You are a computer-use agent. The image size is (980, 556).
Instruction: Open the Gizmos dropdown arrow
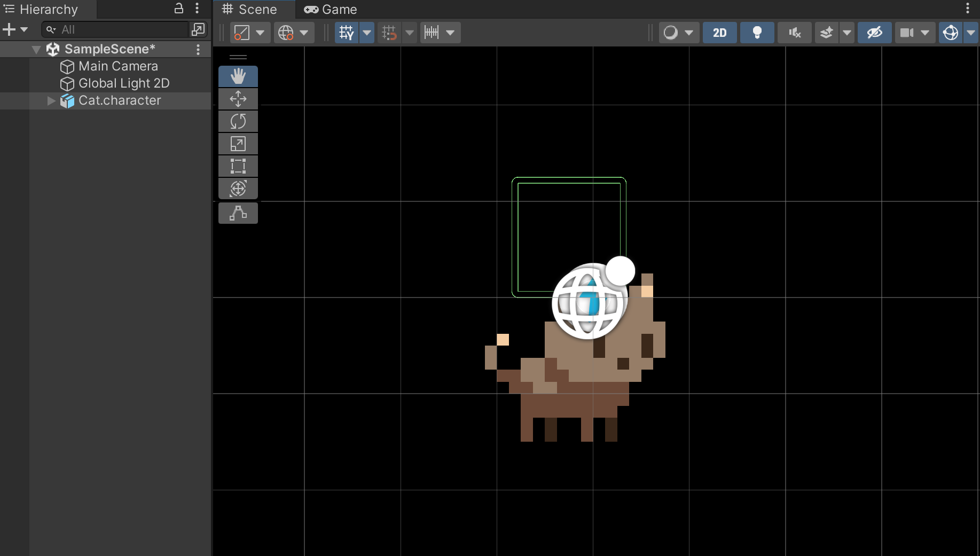(x=971, y=33)
